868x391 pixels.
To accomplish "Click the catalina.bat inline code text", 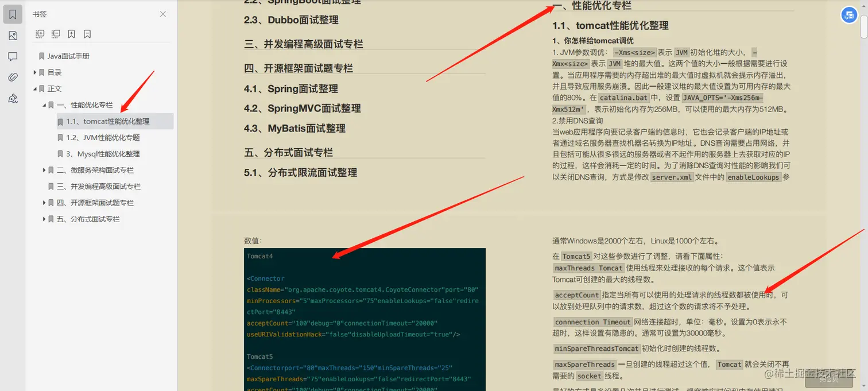I will point(622,98).
